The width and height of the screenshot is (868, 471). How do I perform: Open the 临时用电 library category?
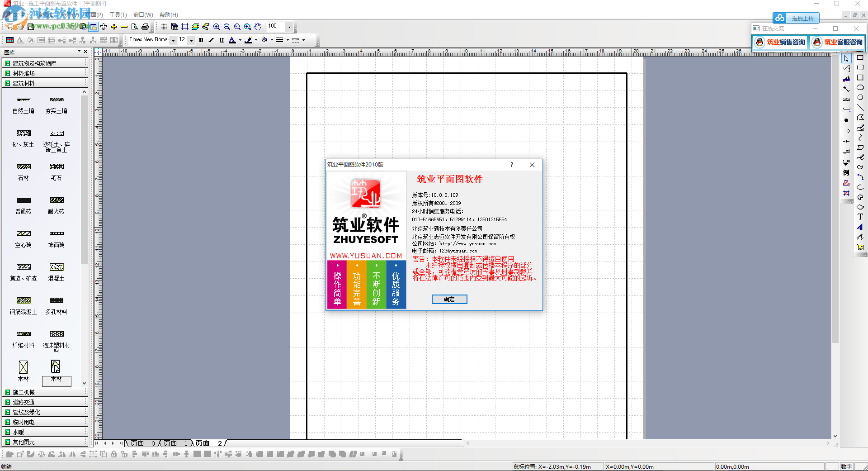[x=45, y=422]
